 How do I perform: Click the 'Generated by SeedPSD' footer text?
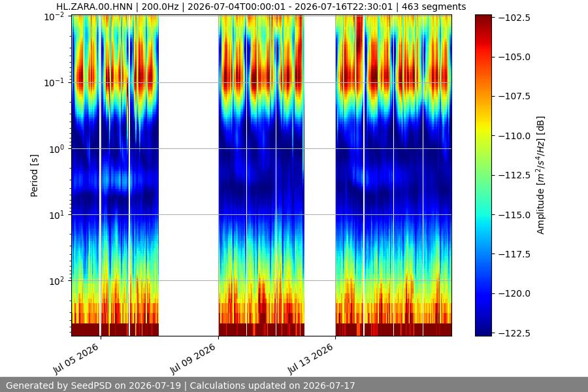[x=180, y=385]
